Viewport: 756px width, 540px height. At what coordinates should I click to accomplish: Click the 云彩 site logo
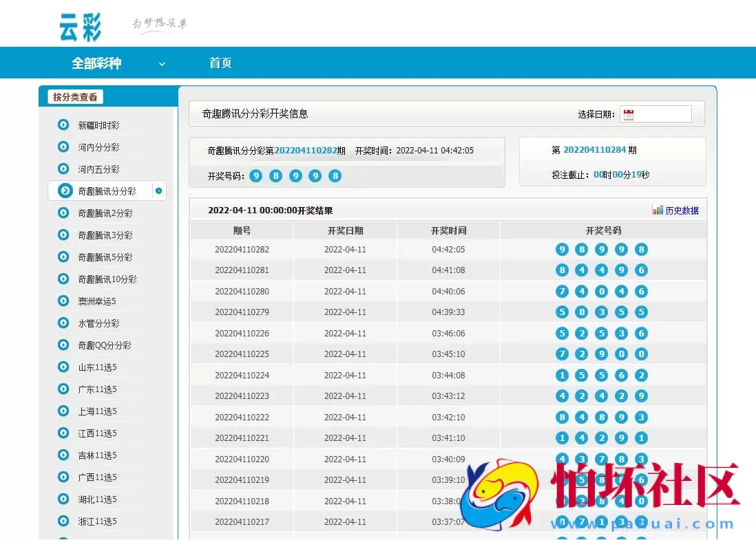click(x=80, y=24)
